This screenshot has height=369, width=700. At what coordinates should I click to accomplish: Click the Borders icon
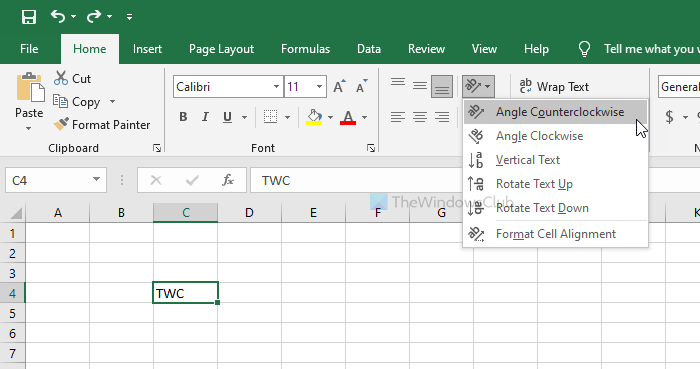[270, 117]
